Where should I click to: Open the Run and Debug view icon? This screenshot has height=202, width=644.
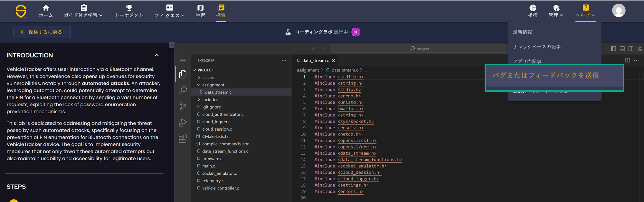pos(183,123)
